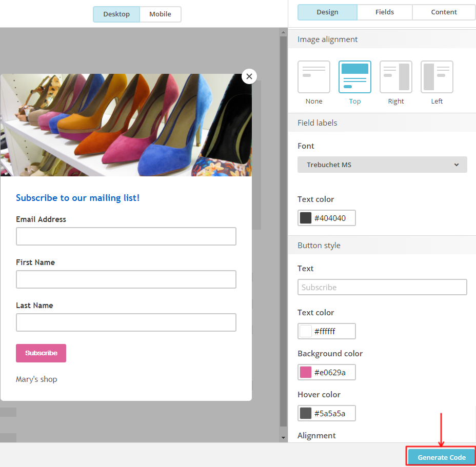Viewport: 476px width, 467px height.
Task: Choose the Left image alignment icon
Action: click(437, 77)
